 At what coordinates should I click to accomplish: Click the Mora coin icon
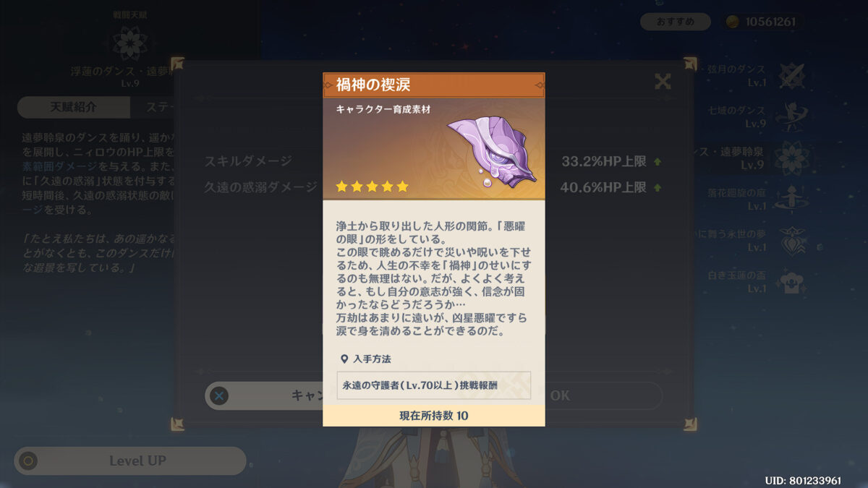[732, 22]
